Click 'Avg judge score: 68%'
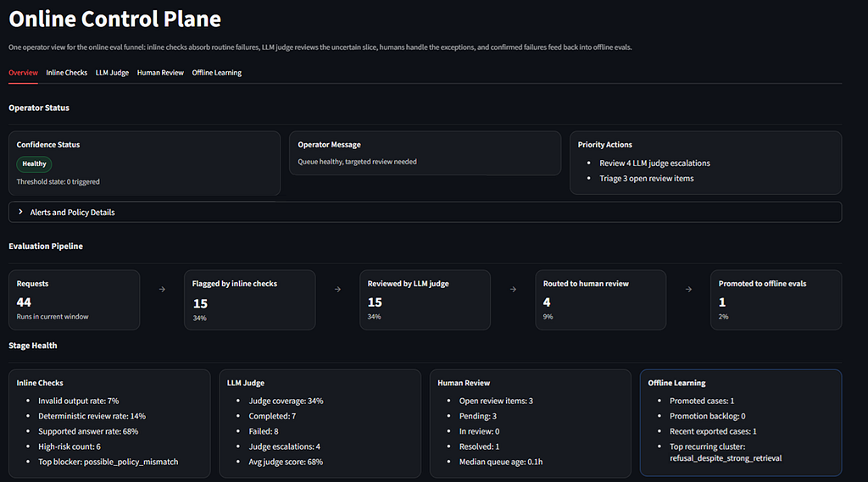Image resolution: width=868 pixels, height=482 pixels. pos(286,462)
